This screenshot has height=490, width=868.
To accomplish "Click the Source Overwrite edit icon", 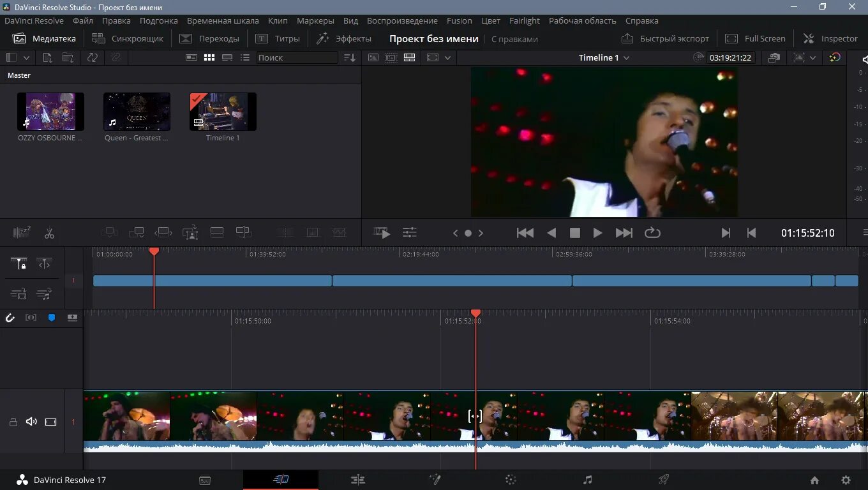I will pyautogui.click(x=243, y=233).
